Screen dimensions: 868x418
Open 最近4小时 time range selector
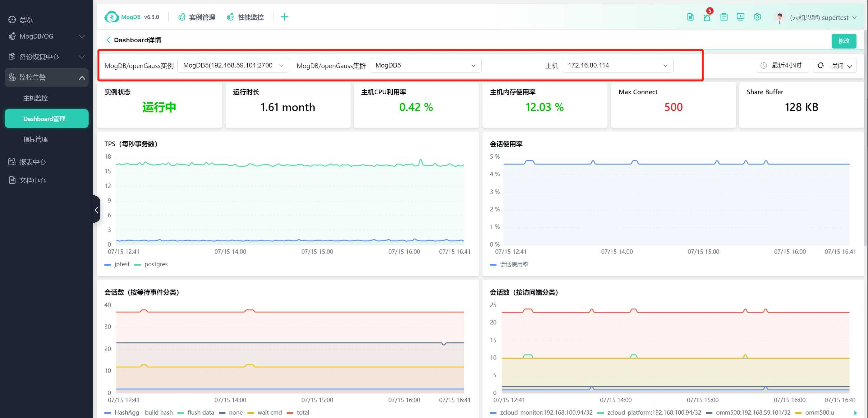pos(783,65)
